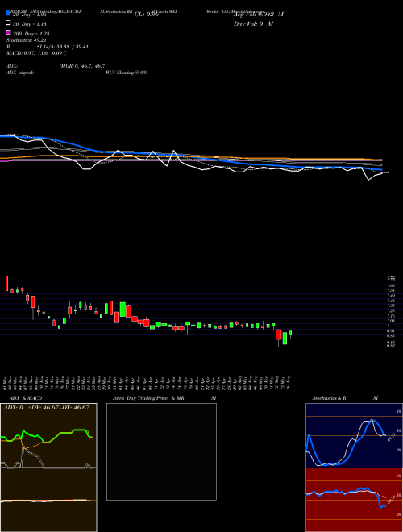Click the tall-wick green candlestick
Screen dimensions: 403x532
(x=123, y=309)
